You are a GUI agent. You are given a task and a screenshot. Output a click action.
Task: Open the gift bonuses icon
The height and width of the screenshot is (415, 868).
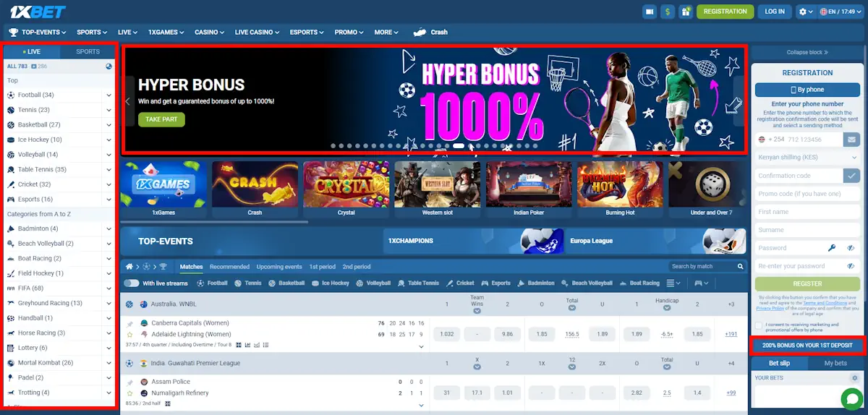(x=685, y=12)
